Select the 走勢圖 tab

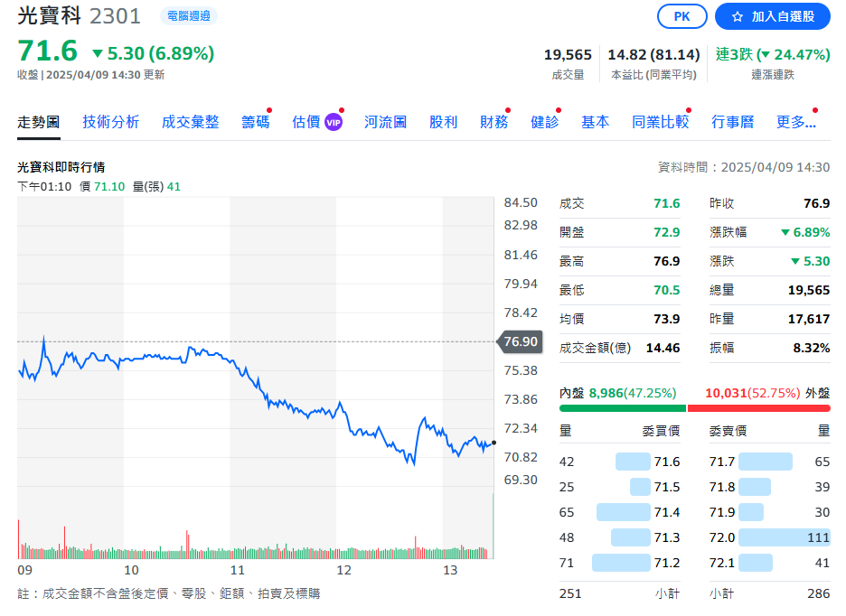point(38,123)
